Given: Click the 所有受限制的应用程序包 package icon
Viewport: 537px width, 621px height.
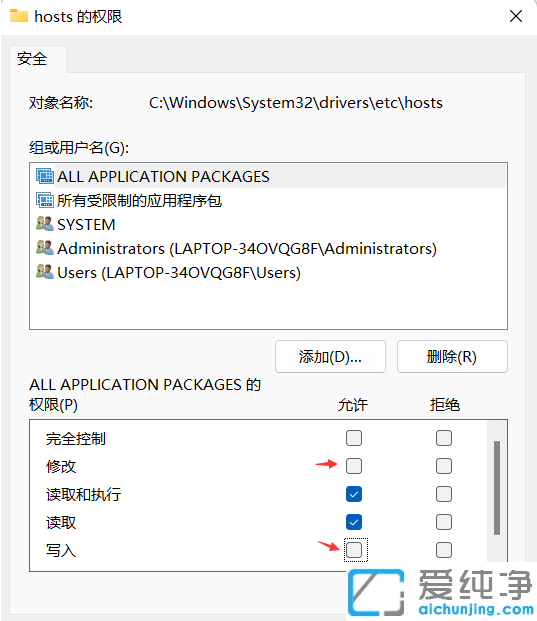Looking at the screenshot, I should click(44, 200).
